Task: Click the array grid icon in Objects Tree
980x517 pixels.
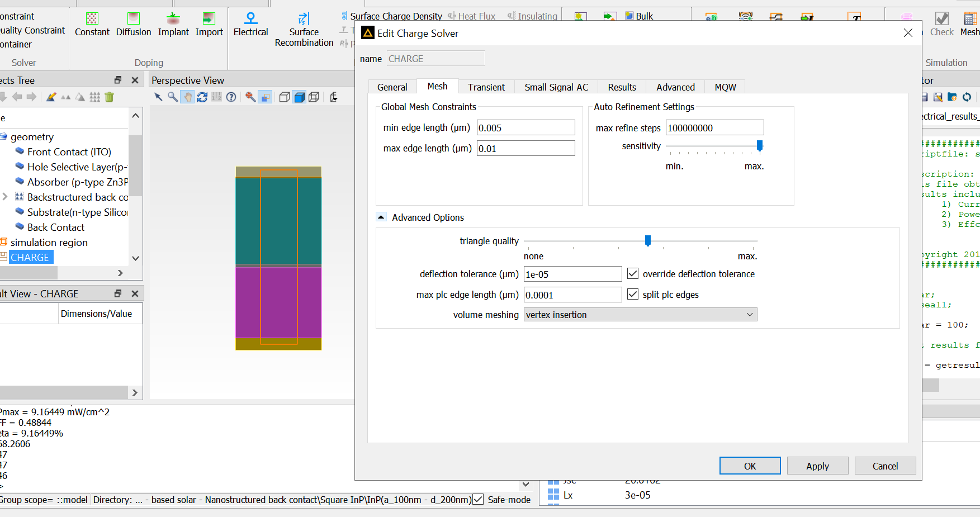Action: pos(95,97)
